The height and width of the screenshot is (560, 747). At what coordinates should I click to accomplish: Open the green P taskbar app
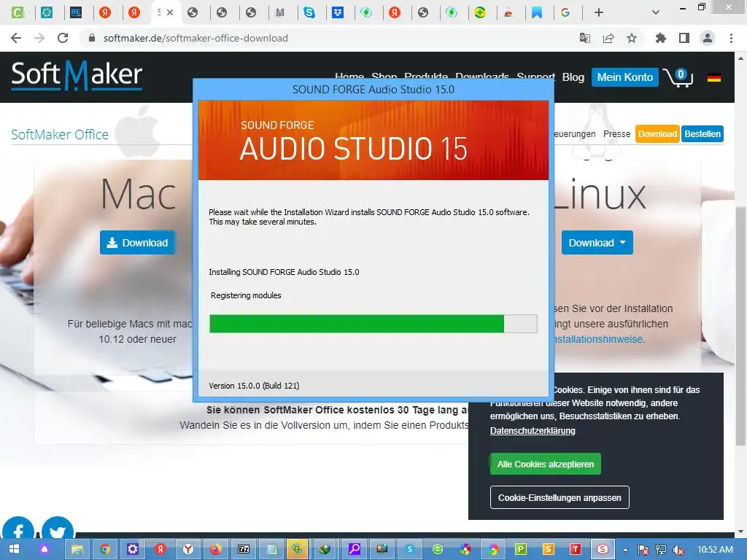(x=520, y=550)
